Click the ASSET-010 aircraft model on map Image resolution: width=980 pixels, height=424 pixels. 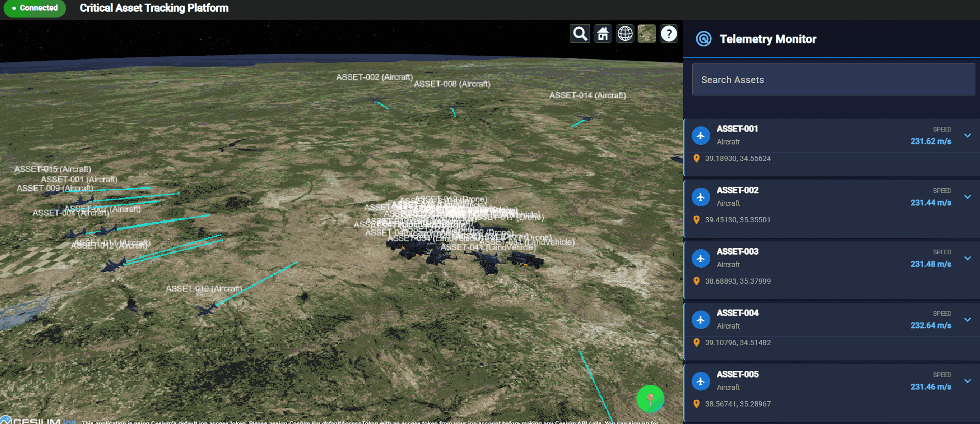[x=207, y=309]
